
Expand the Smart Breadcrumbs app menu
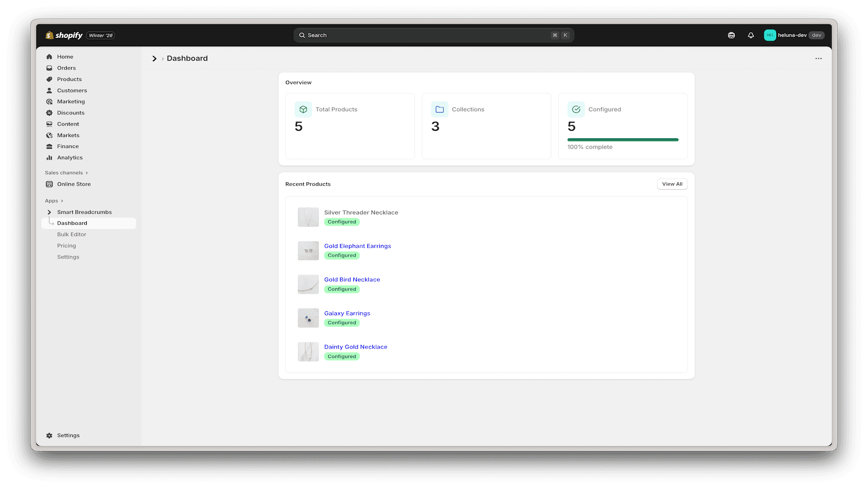(x=49, y=212)
